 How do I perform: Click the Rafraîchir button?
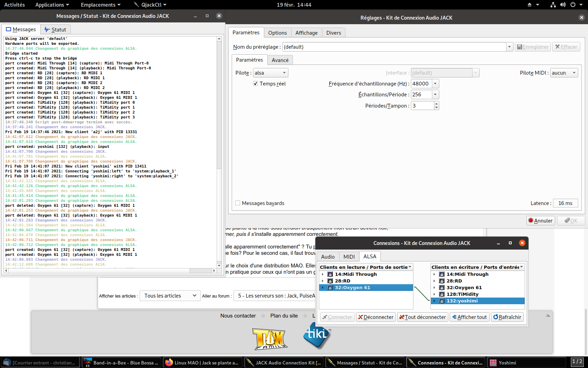(x=507, y=317)
